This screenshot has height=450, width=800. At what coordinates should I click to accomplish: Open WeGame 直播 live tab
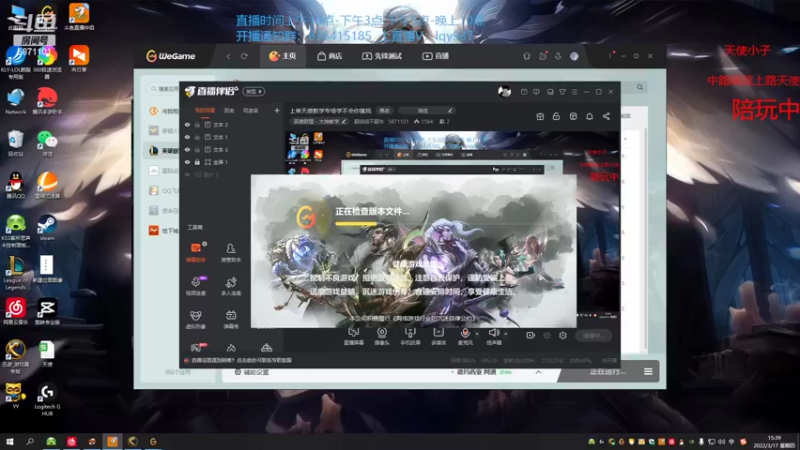pos(435,56)
